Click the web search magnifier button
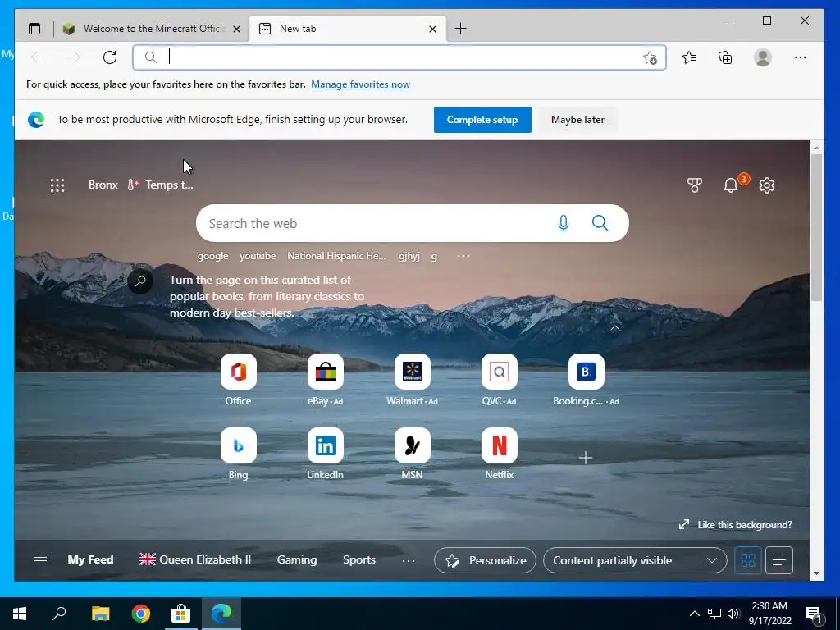Viewport: 840px width, 630px height. point(600,223)
